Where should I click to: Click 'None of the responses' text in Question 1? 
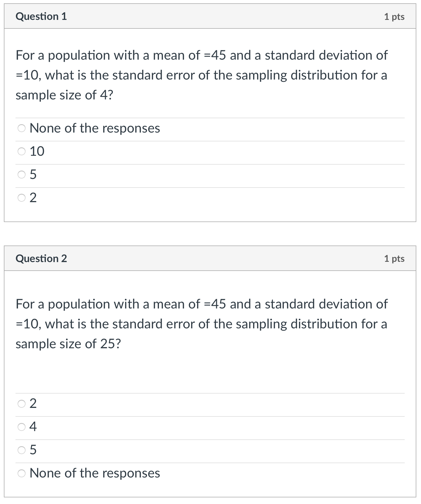coord(95,128)
